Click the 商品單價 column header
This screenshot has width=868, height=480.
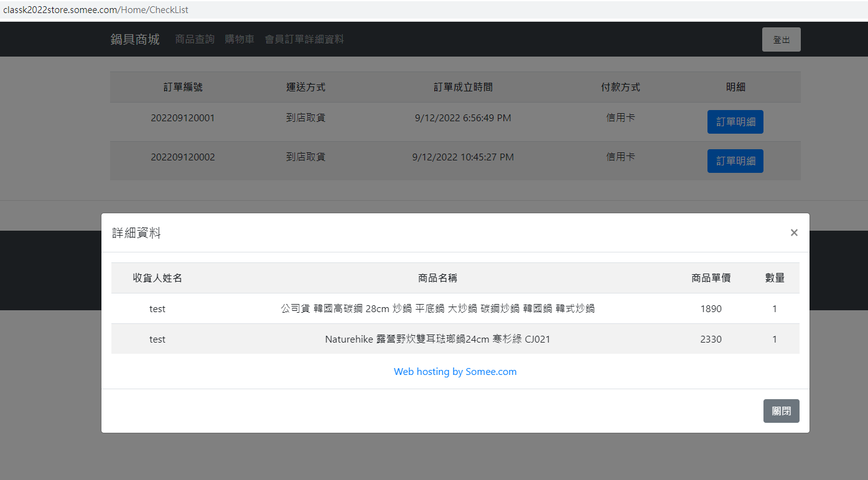coord(711,278)
